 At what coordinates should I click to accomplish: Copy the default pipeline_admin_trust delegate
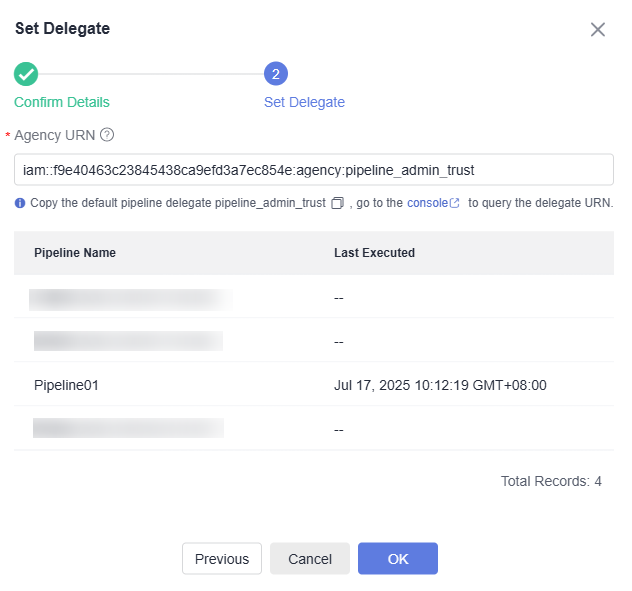337,203
